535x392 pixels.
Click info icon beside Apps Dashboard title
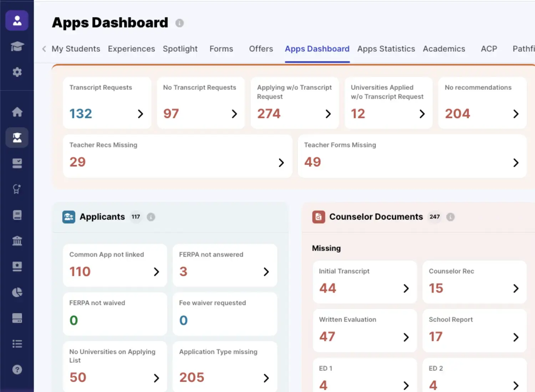[179, 23]
